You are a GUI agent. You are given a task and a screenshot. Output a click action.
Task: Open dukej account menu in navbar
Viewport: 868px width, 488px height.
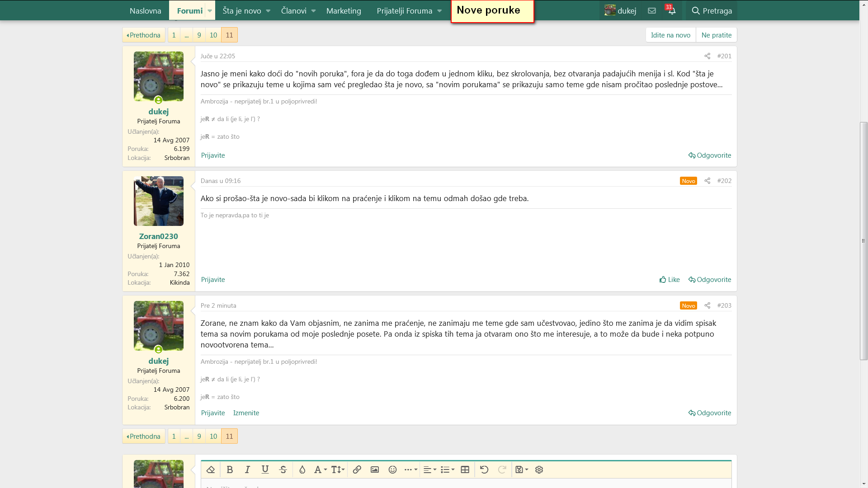coord(620,10)
